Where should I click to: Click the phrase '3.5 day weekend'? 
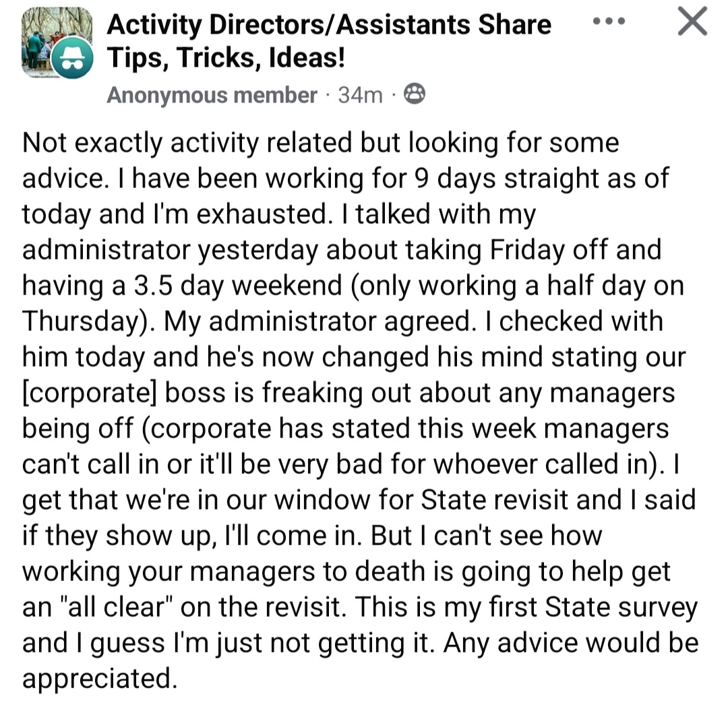pyautogui.click(x=238, y=286)
